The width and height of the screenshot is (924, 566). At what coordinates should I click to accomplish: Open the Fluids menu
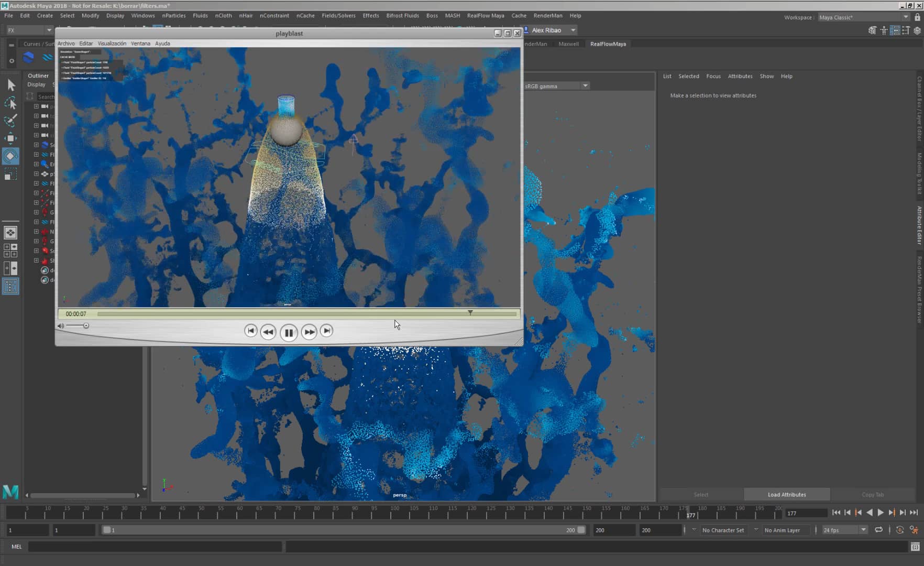tap(200, 16)
